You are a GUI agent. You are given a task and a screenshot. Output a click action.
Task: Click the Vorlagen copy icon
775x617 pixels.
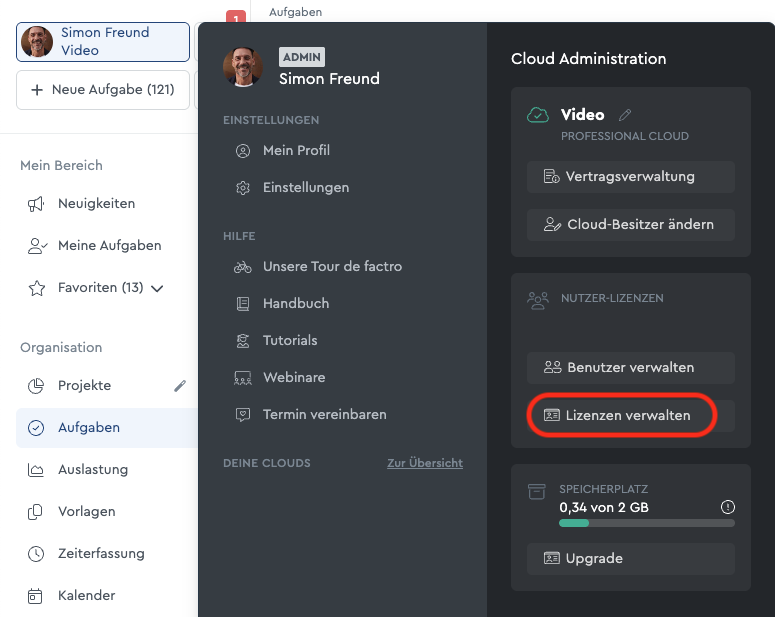point(35,512)
